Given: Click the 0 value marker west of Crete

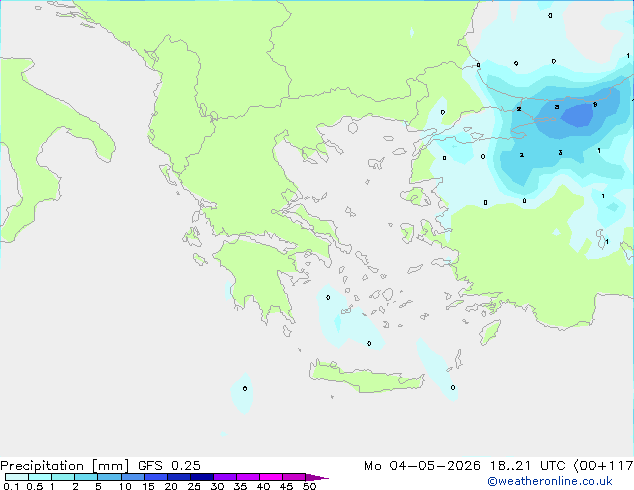Looking at the screenshot, I should [245, 389].
